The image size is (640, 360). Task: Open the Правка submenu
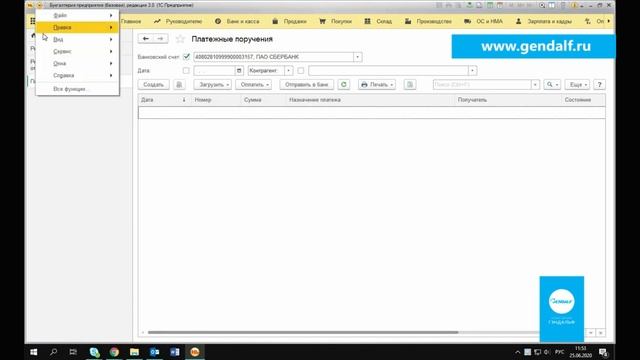pyautogui.click(x=78, y=27)
